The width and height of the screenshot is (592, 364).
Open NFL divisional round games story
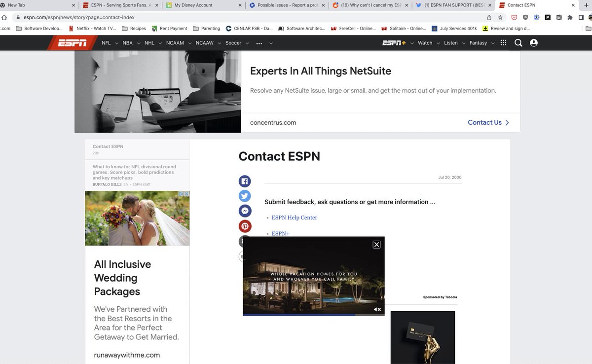point(134,172)
